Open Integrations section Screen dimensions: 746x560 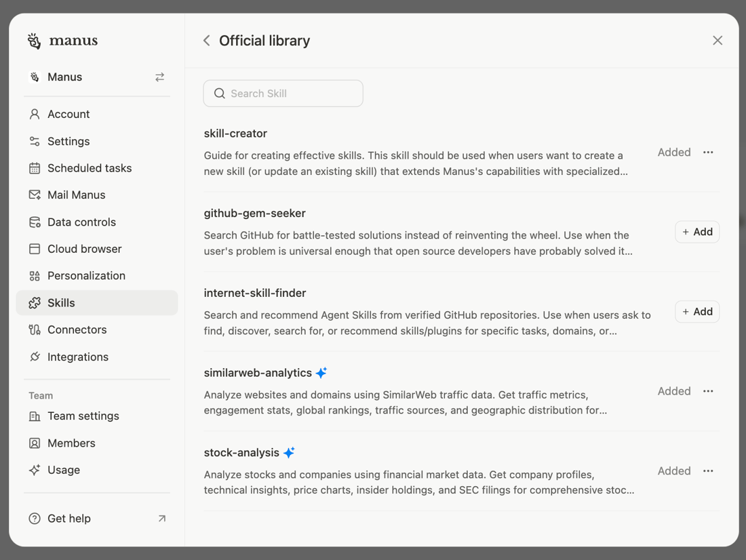pyautogui.click(x=97, y=357)
